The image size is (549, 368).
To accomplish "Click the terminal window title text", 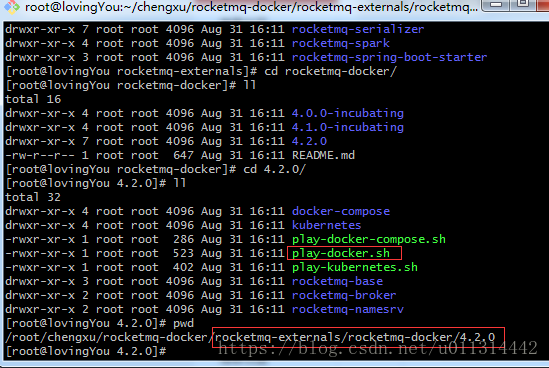I will pyautogui.click(x=251, y=7).
